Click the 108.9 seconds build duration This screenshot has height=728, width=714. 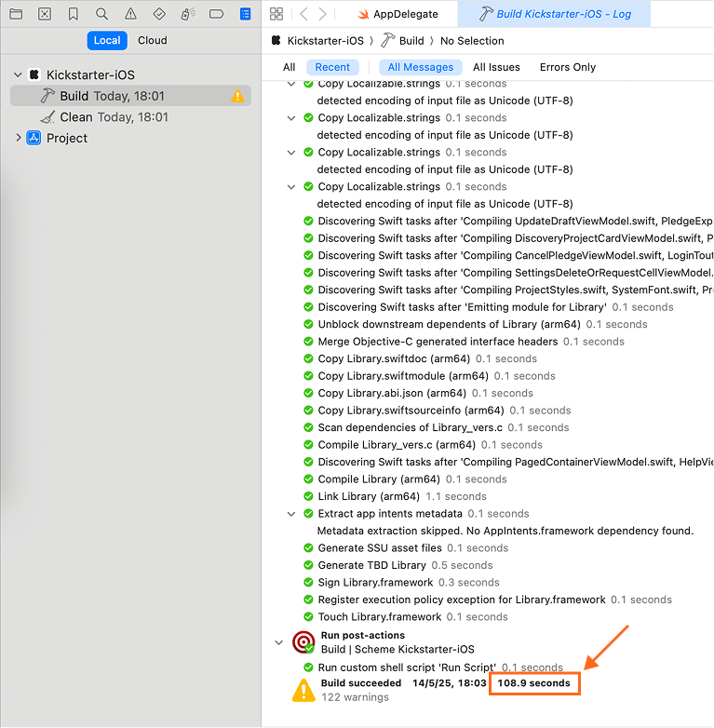534,683
